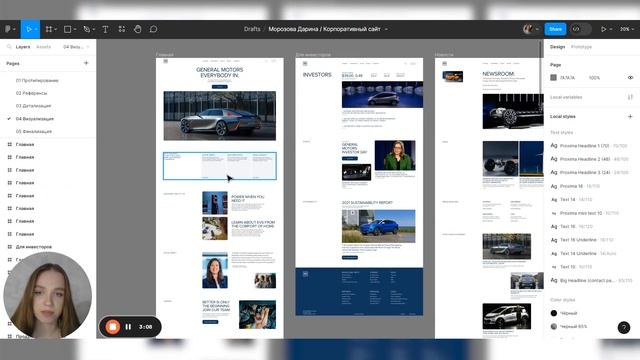Switch to the Prototype tab
The image size is (640, 360).
[581, 47]
